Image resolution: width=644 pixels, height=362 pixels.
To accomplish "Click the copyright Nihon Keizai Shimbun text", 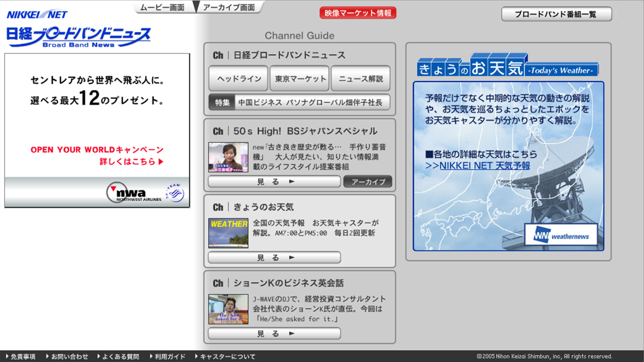I will (x=544, y=356).
